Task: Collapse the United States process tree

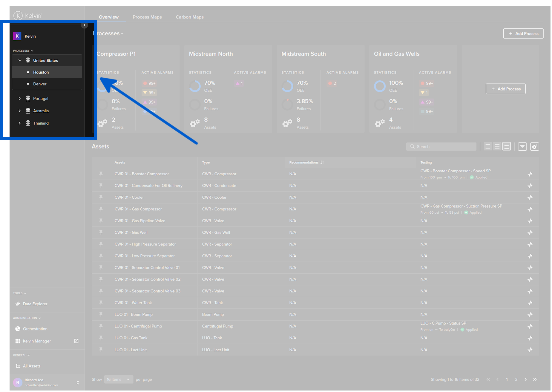Action: (20, 60)
